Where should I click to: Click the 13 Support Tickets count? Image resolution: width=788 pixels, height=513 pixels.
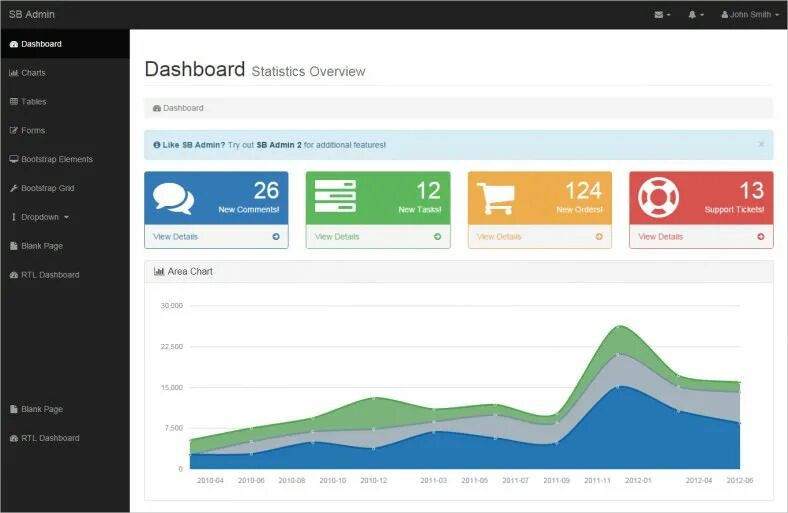(752, 190)
